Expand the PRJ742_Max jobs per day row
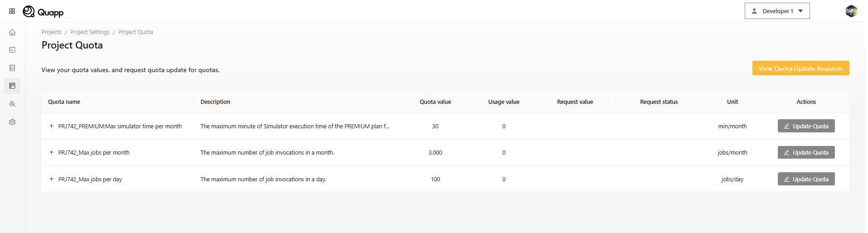 [x=52, y=179]
